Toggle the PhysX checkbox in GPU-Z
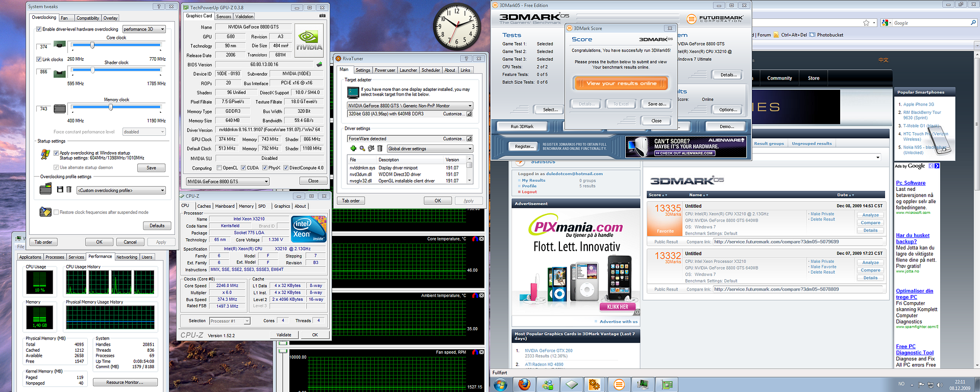 point(265,168)
